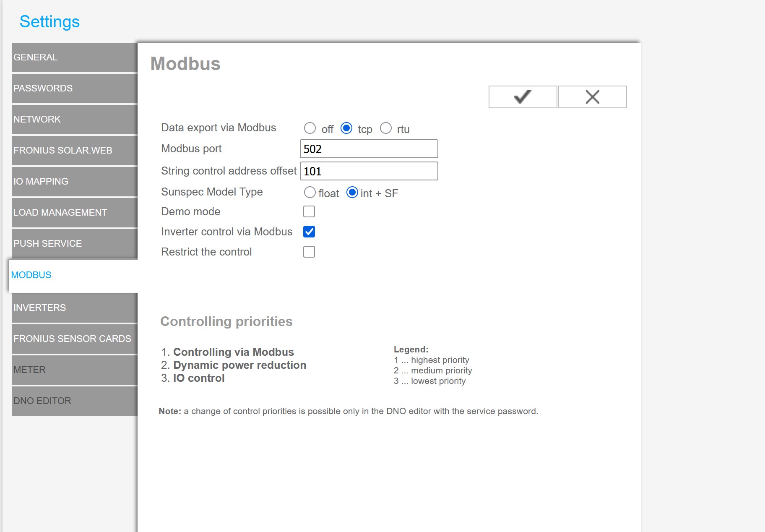Focus the Modbus port field
Image resolution: width=765 pixels, height=532 pixels.
369,149
